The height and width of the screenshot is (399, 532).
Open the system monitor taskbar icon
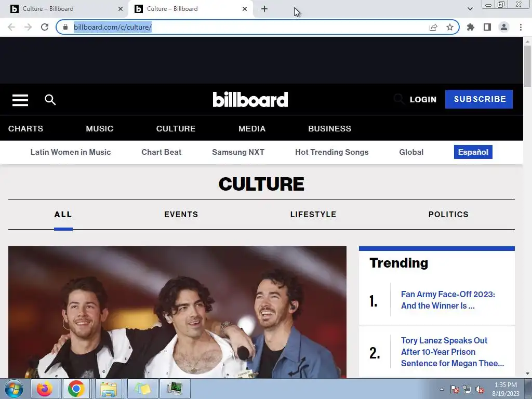[175, 389]
